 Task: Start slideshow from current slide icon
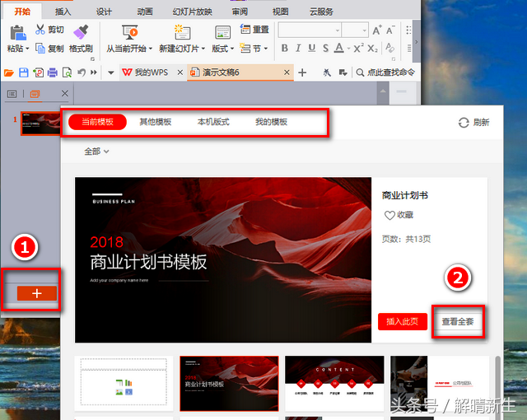[129, 32]
